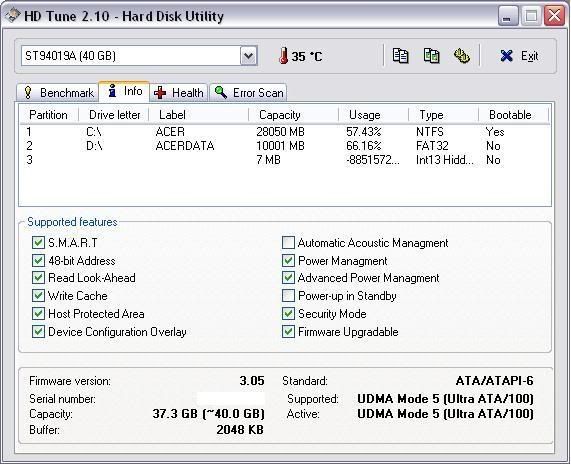Click the ATA/ATAPI-6 standard value
The height and width of the screenshot is (466, 571).
[x=495, y=381]
